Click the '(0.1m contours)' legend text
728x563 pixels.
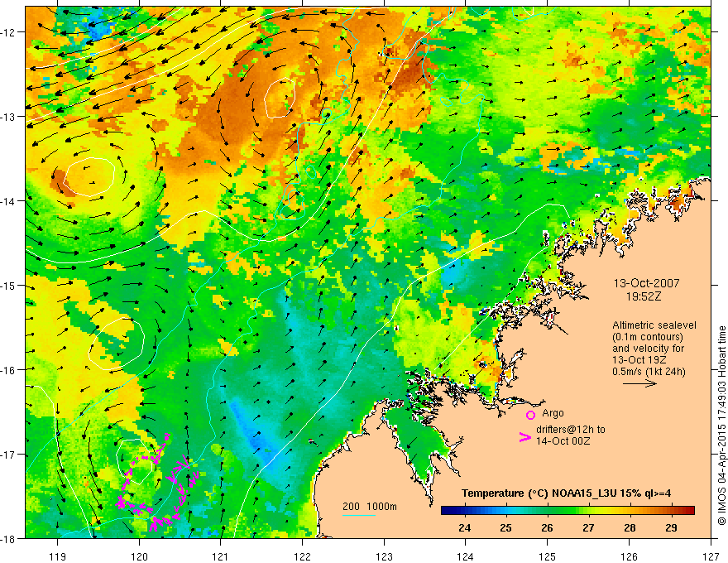click(x=648, y=337)
